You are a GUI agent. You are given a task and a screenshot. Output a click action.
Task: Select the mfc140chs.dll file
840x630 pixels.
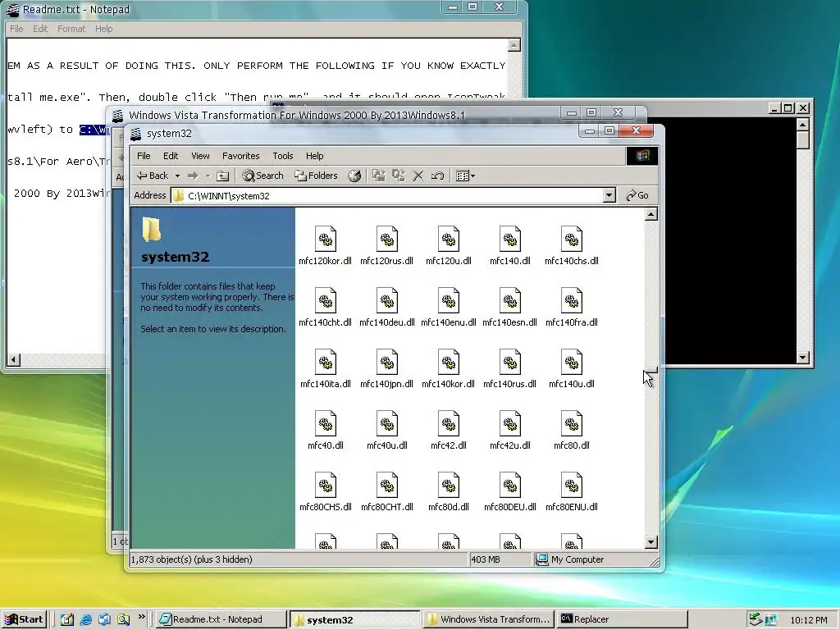click(572, 245)
